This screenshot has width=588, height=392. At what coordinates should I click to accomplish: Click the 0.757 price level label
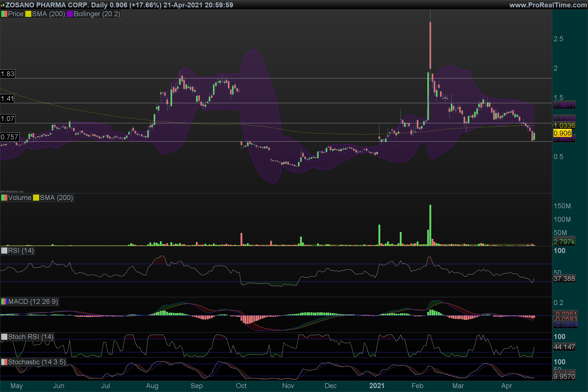10,137
